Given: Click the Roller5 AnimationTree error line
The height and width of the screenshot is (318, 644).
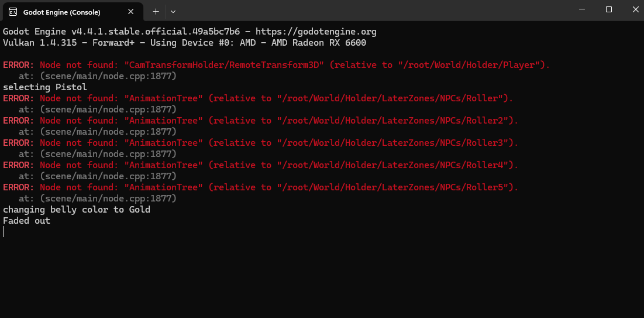Looking at the screenshot, I should pos(261,187).
